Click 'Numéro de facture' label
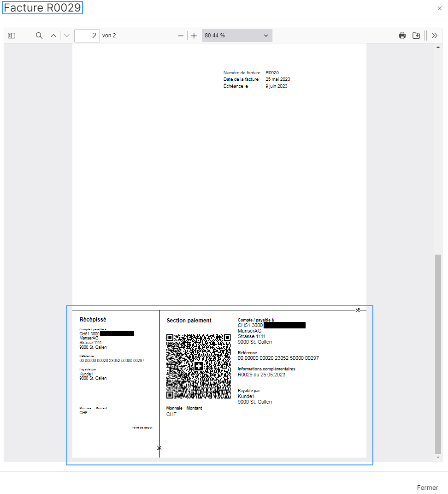Viewport: 448px width, 494px height. point(242,73)
